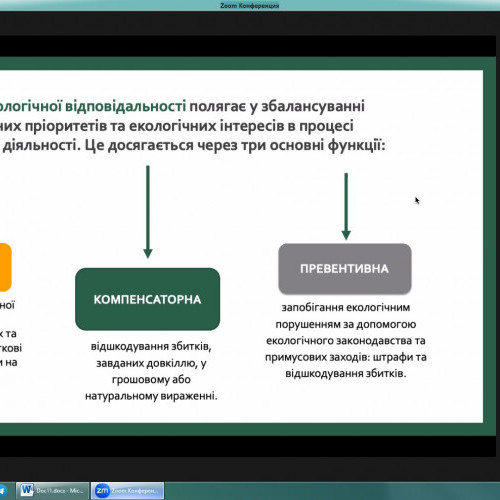Click the text 'запобігання екологічним порушенням'

click(346, 315)
